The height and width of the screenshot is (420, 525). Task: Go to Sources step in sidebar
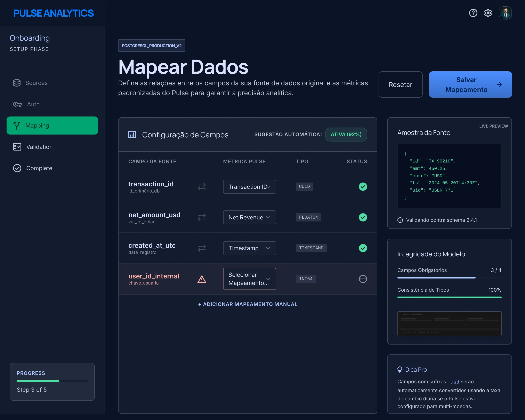(52, 83)
